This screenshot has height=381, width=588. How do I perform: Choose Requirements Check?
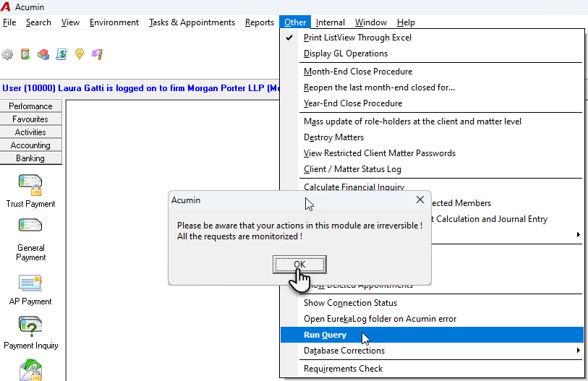pyautogui.click(x=432, y=369)
